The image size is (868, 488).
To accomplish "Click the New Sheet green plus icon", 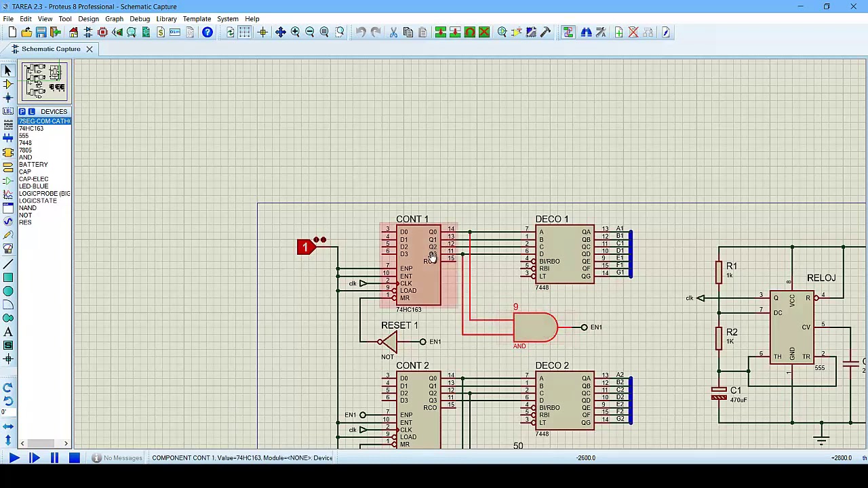I will [x=618, y=32].
